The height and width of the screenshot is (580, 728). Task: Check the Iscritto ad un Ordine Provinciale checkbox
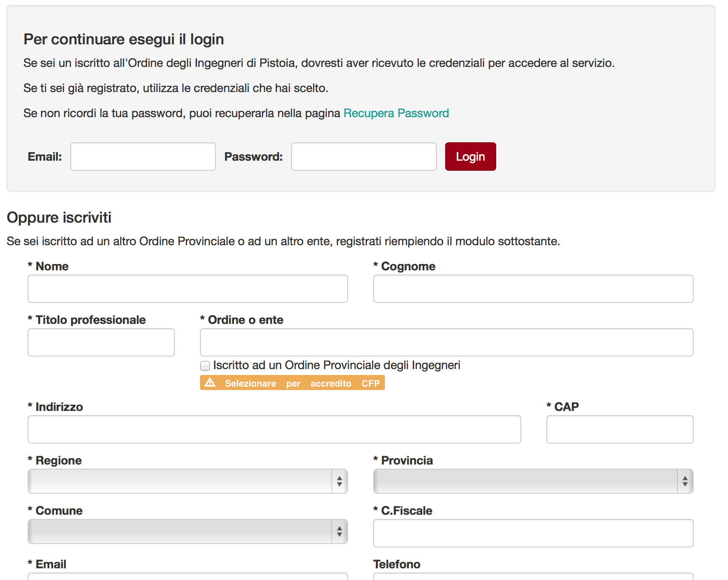coord(205,366)
